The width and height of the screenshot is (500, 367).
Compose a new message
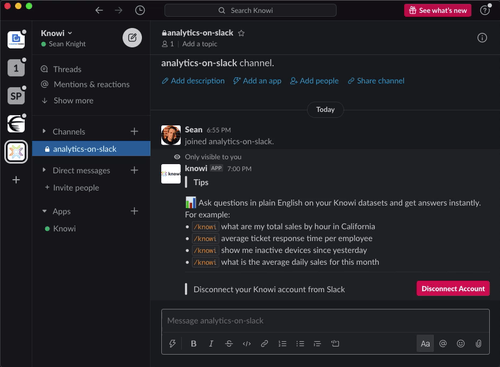(132, 37)
